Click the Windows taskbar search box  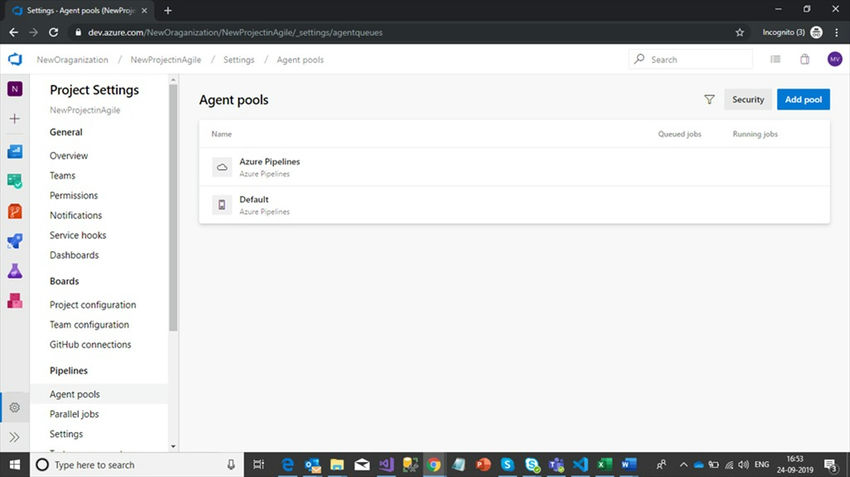[x=136, y=465]
